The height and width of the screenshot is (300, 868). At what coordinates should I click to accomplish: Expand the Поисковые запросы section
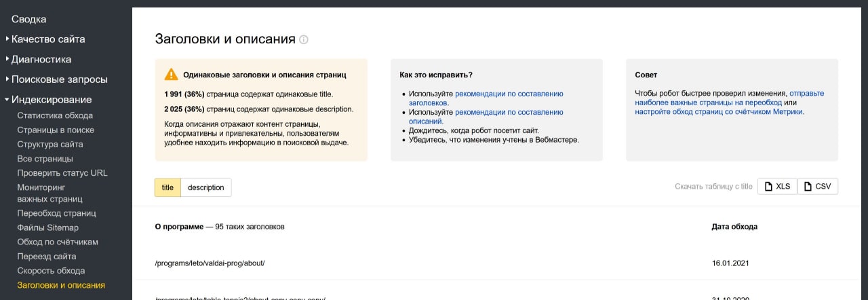[59, 79]
